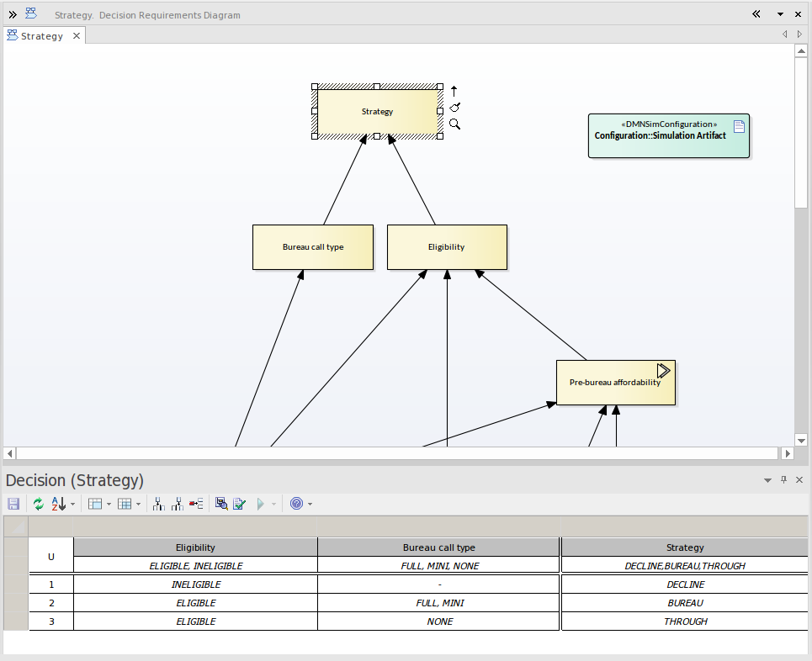Click the 'FULL, MINI, NONE' allowed values cell
The width and height of the screenshot is (812, 661).
click(440, 566)
